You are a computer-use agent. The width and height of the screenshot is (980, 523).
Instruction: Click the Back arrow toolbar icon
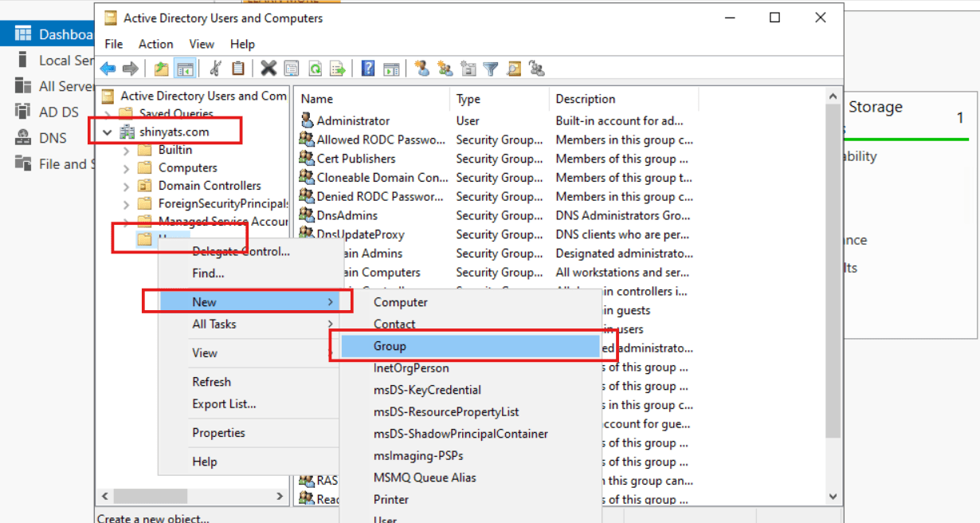108,69
